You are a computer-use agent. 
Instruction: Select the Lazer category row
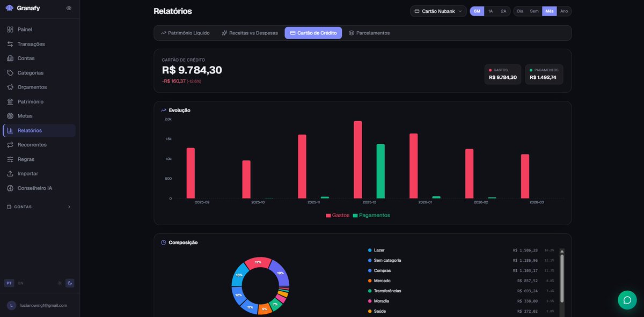(460, 250)
